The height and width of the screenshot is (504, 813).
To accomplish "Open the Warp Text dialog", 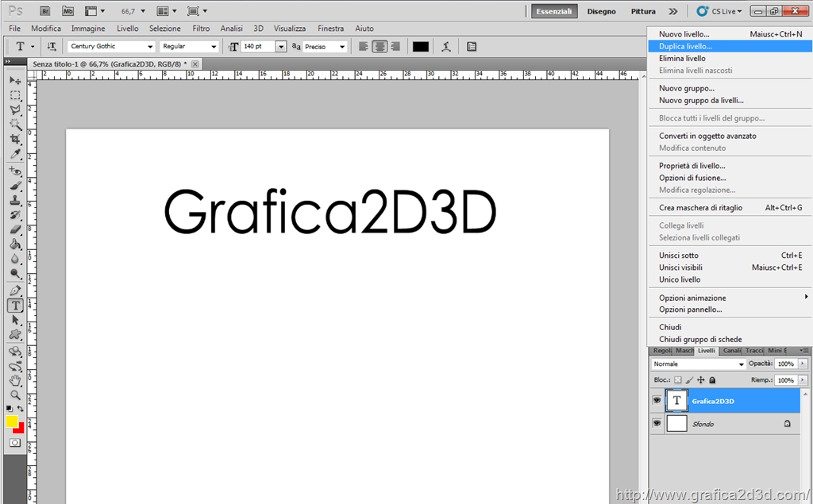I will (x=446, y=47).
